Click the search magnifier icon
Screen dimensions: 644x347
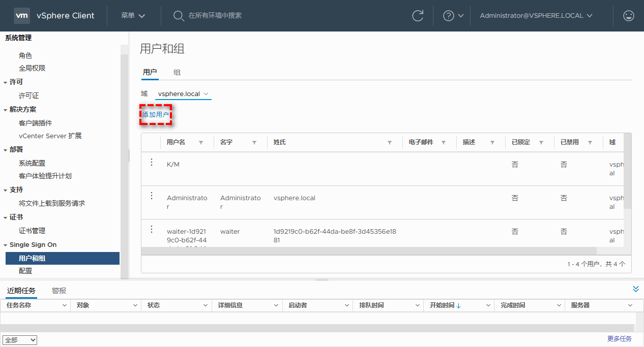point(179,16)
